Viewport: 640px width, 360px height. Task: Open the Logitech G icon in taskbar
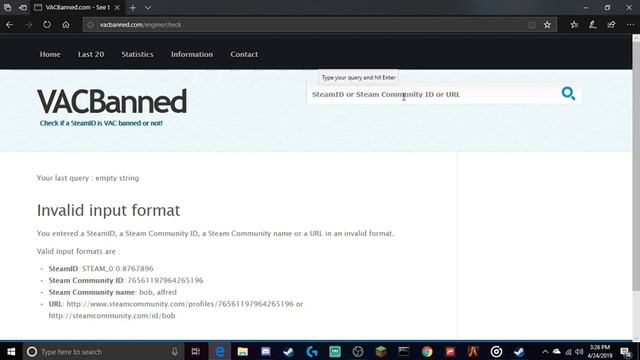point(312,351)
